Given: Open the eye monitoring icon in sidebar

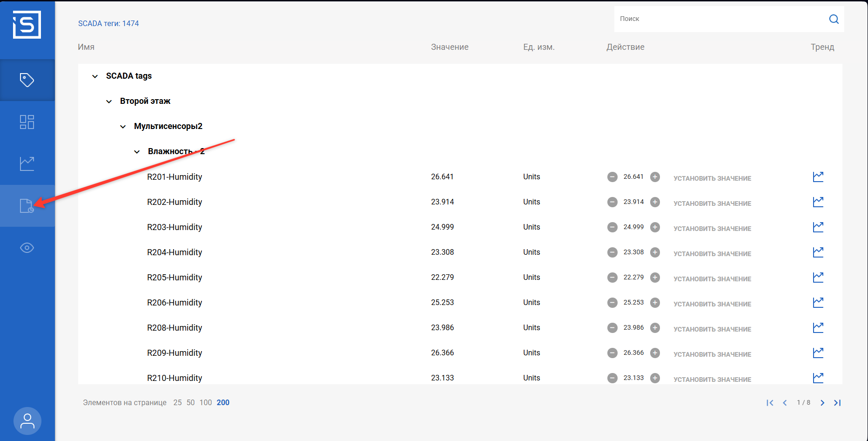Looking at the screenshot, I should (x=27, y=248).
